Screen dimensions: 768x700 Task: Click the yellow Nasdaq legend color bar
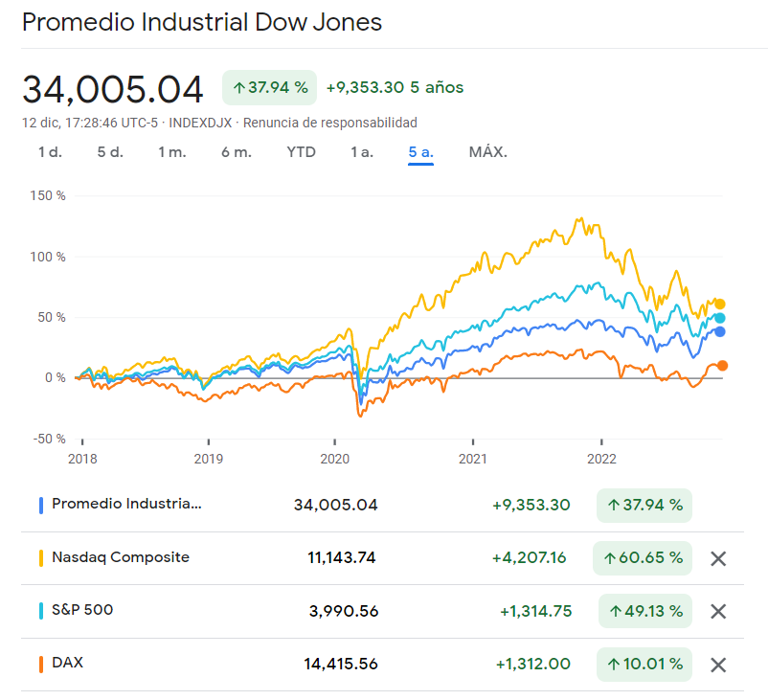(41, 558)
